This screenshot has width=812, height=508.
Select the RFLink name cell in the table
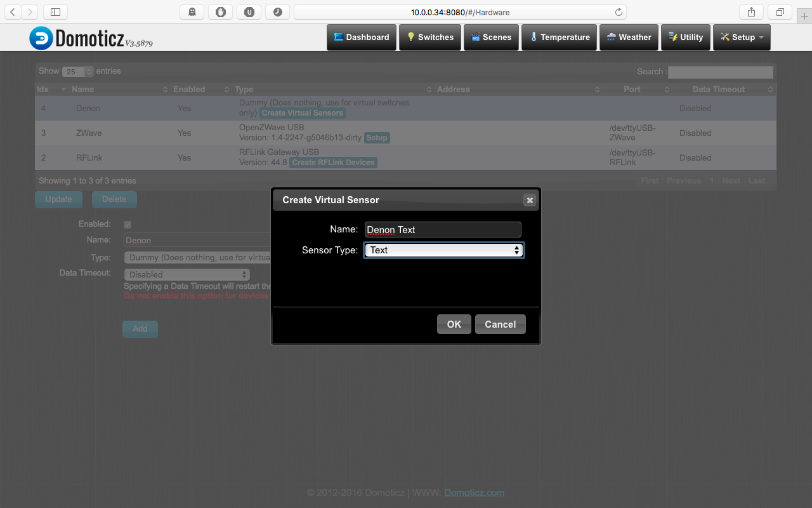pos(89,158)
